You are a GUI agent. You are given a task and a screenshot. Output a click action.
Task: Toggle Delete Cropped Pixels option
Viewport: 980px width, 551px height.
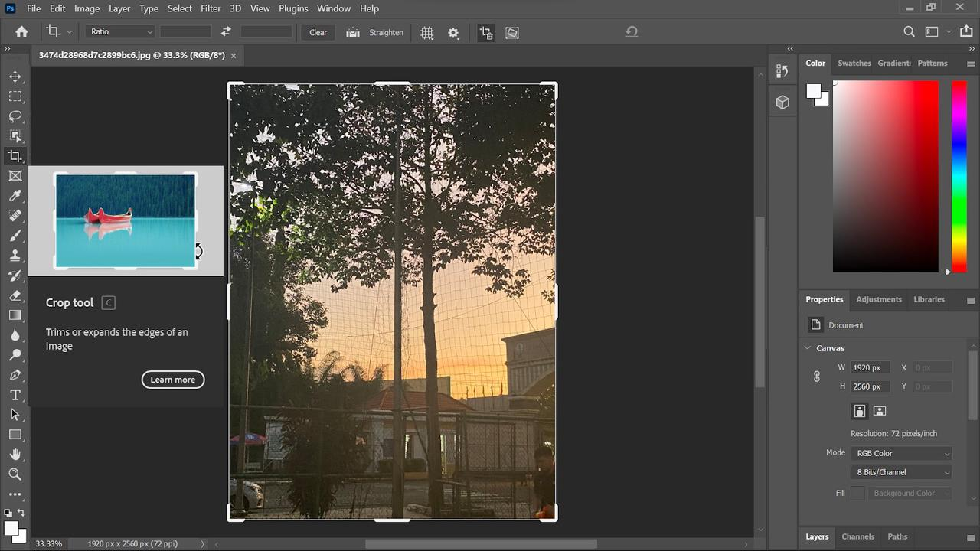[485, 32]
